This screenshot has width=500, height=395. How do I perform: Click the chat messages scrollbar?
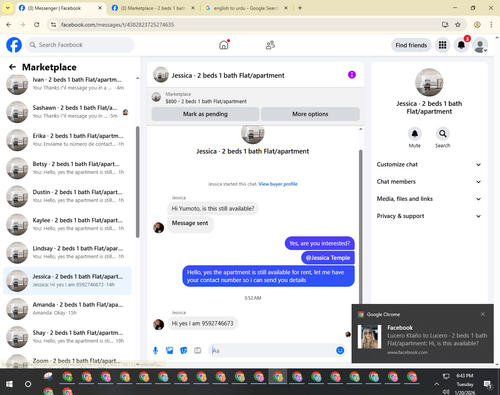click(360, 227)
